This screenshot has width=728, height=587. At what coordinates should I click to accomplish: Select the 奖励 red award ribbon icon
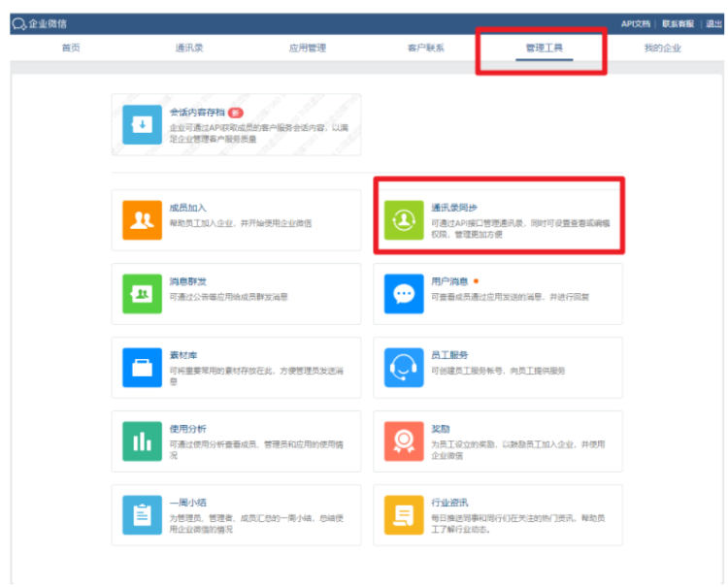coord(404,440)
